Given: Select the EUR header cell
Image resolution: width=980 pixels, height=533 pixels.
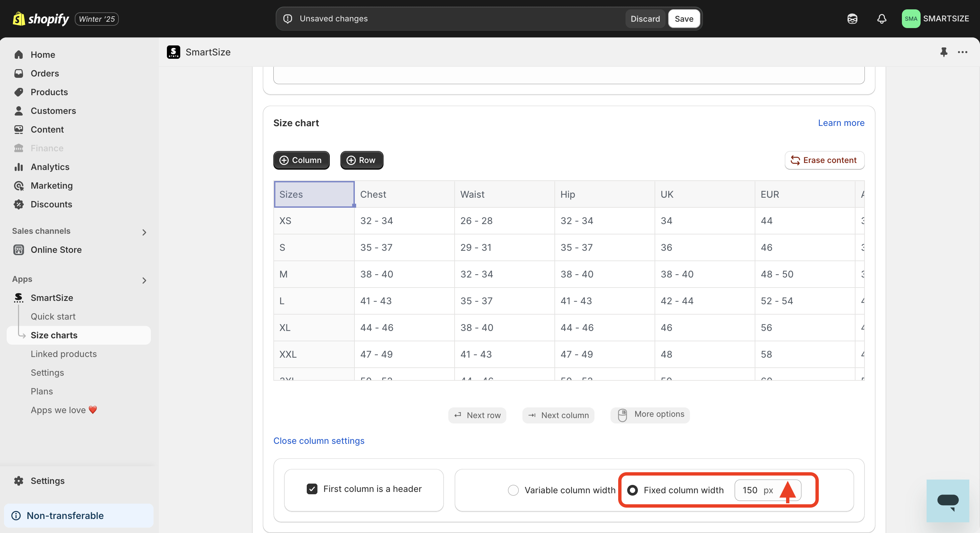Looking at the screenshot, I should tap(805, 194).
